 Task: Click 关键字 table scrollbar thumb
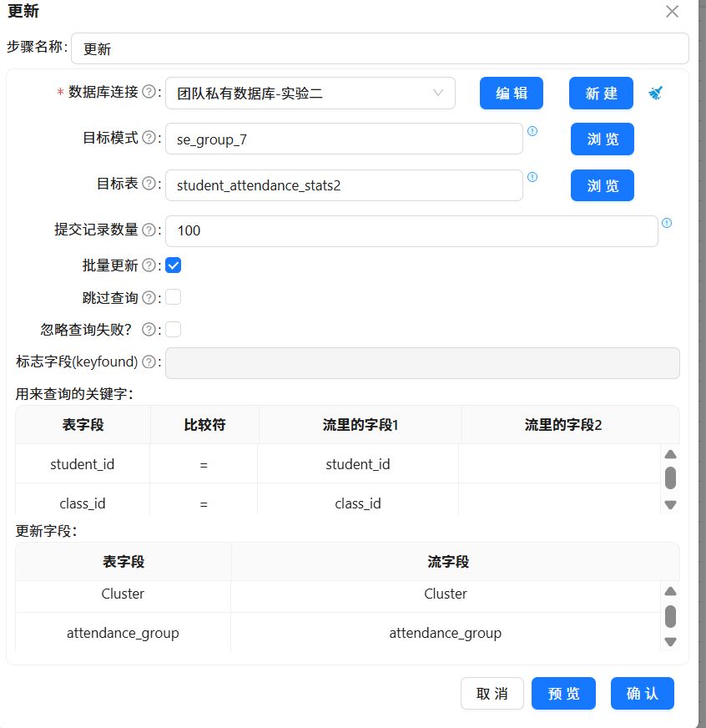click(x=670, y=478)
